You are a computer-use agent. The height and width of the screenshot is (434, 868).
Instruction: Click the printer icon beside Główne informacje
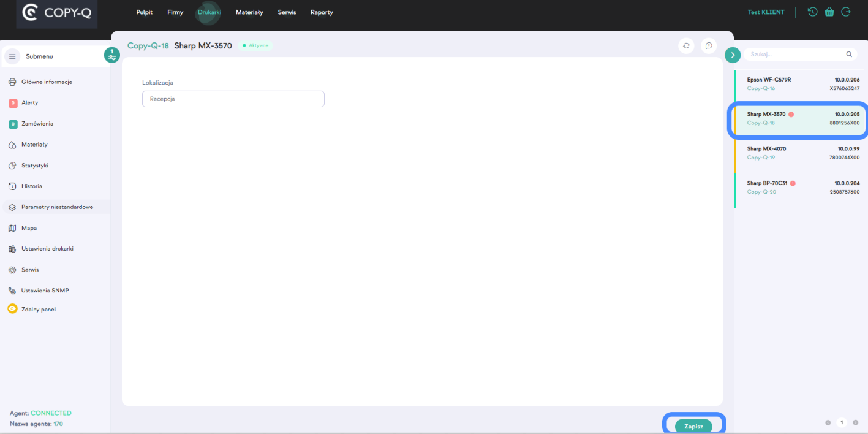click(12, 82)
